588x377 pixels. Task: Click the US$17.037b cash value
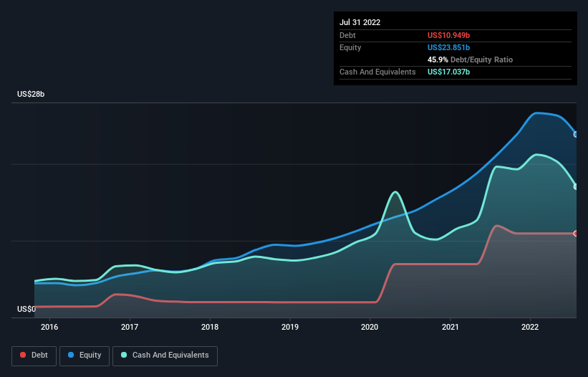click(x=448, y=72)
